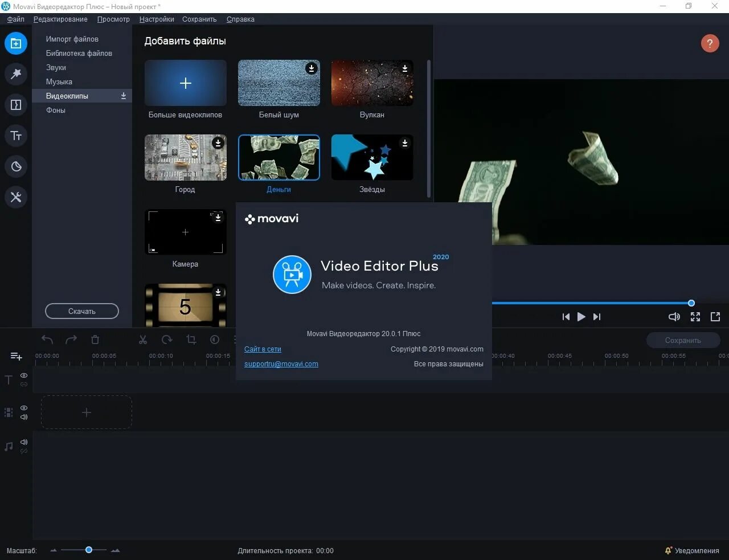
Task: Open the file import tab icon
Action: tap(16, 43)
